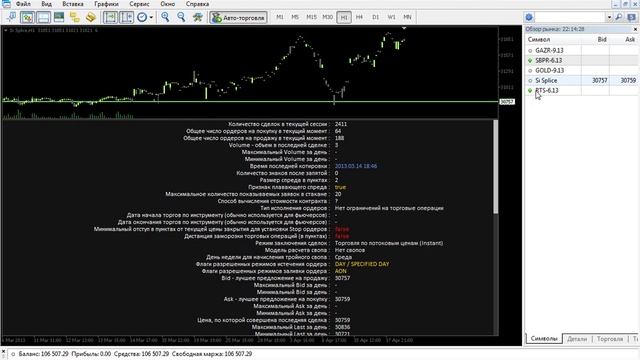The image size is (640, 360).
Task: Open the Символы tab
Action: (x=544, y=339)
